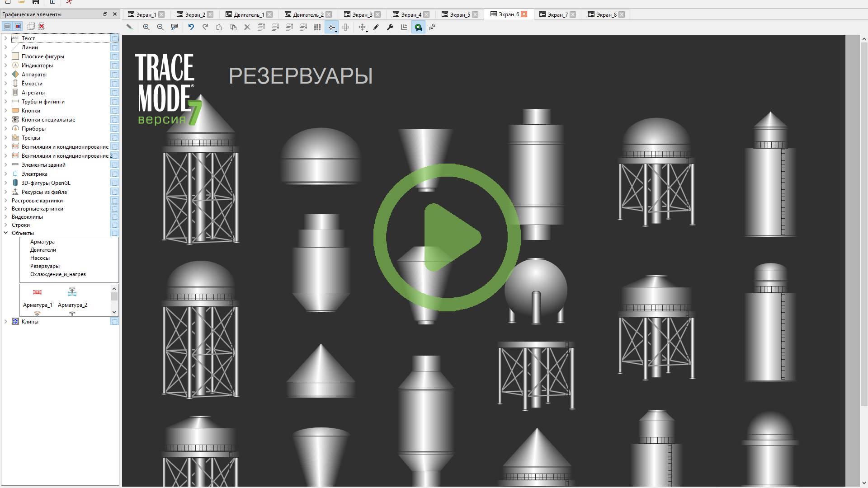The image size is (868, 488).
Task: Toggle the box beside Текст item
Action: coord(115,38)
